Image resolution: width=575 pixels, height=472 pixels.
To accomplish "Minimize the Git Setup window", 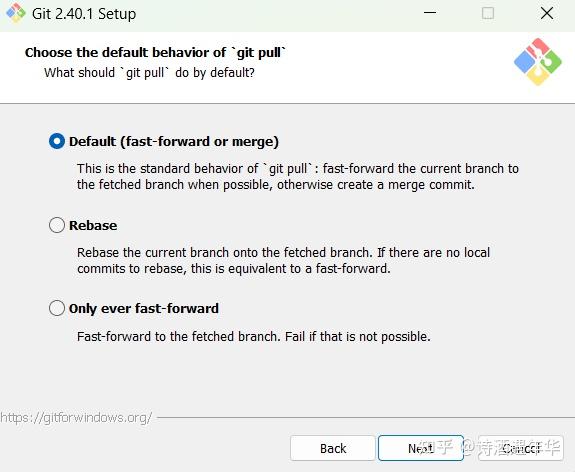I will coord(430,13).
